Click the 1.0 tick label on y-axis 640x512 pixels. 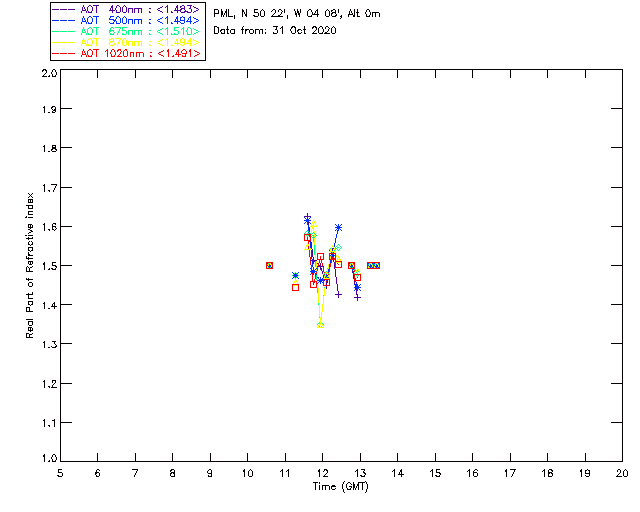click(49, 458)
